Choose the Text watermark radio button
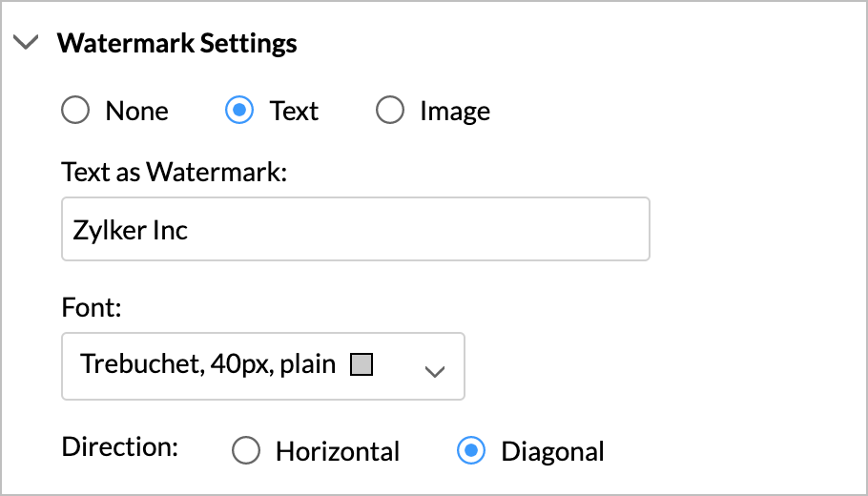 238,112
